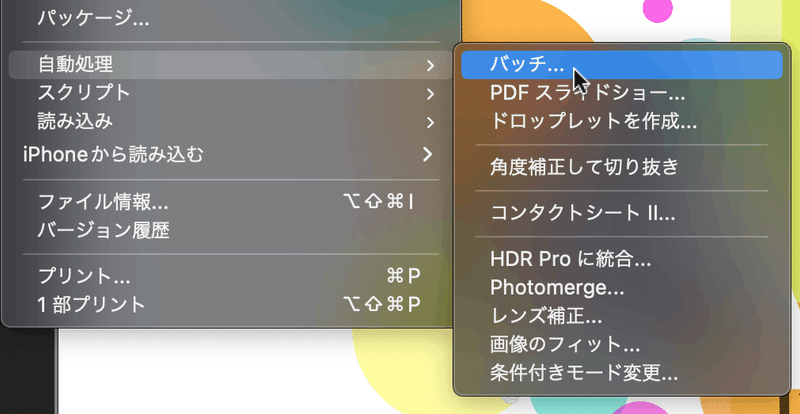Viewport: 800px width, 414px height.
Task: Click chevron arrow beside 読み込み
Action: (x=431, y=123)
